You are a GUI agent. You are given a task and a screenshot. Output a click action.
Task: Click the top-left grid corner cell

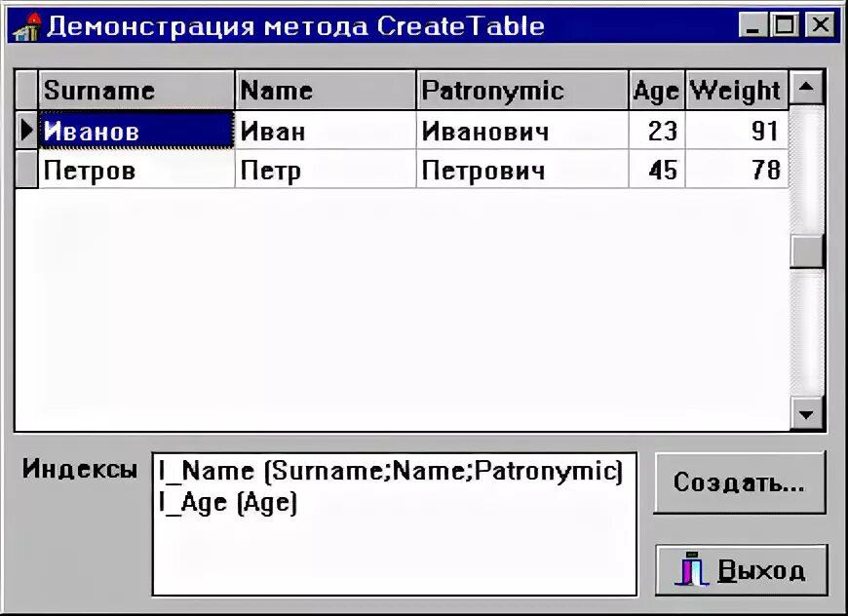tap(26, 90)
